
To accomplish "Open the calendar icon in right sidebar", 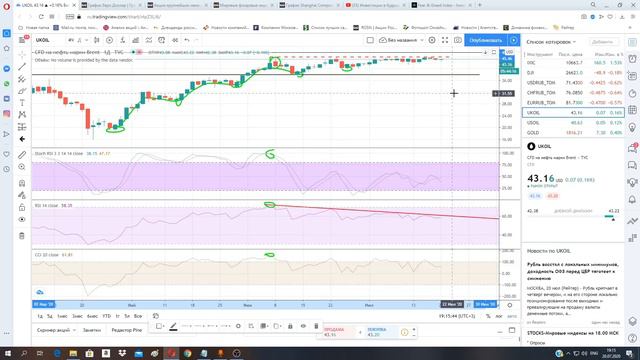I will click(632, 110).
